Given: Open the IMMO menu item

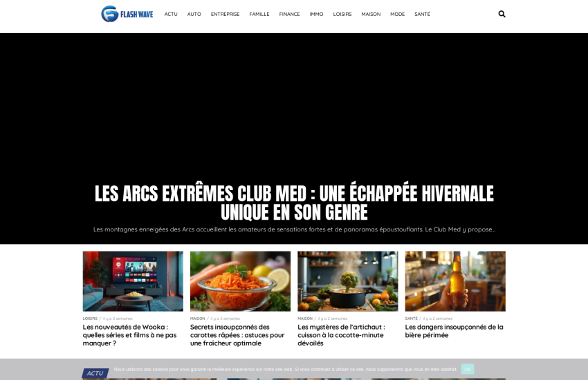Looking at the screenshot, I should [317, 15].
